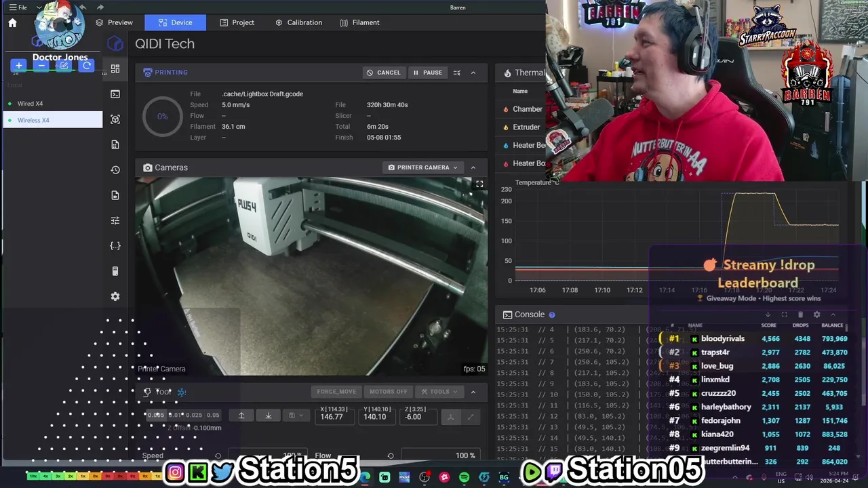Select the Wired X4 printer
Screen dimensions: 868x488
[x=53, y=104]
